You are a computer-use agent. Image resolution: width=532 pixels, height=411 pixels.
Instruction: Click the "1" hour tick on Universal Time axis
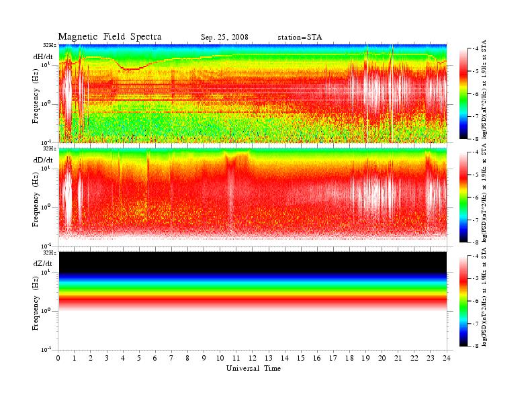click(75, 358)
